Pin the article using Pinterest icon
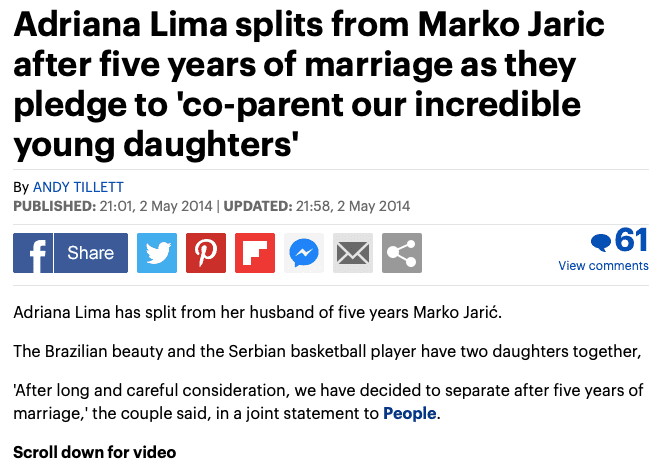The width and height of the screenshot is (659, 467). pyautogui.click(x=206, y=253)
